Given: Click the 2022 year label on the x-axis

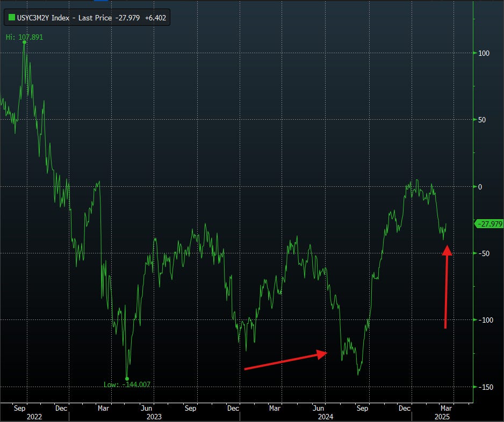Looking at the screenshot, I should click(x=34, y=417).
